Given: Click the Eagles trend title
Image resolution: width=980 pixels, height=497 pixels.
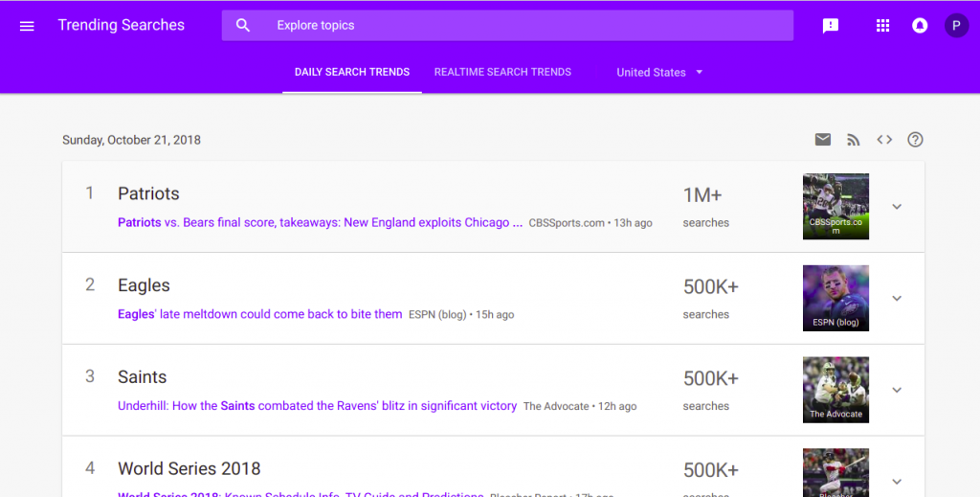Looking at the screenshot, I should (x=144, y=285).
